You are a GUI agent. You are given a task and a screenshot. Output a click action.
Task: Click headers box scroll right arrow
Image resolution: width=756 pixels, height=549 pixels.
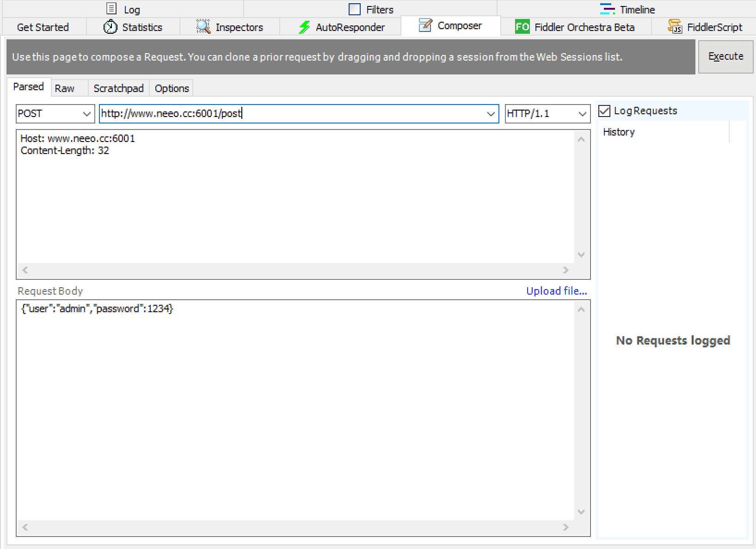(565, 270)
